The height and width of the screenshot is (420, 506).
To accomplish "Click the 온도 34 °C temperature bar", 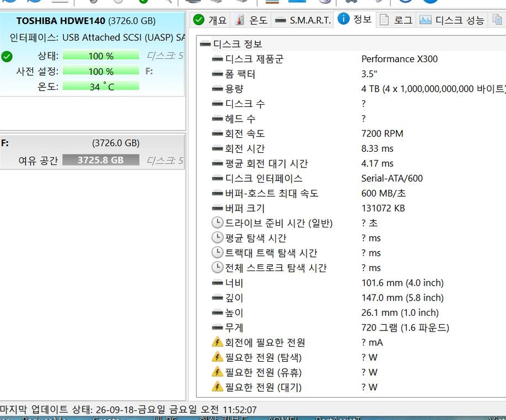I will 101,86.
